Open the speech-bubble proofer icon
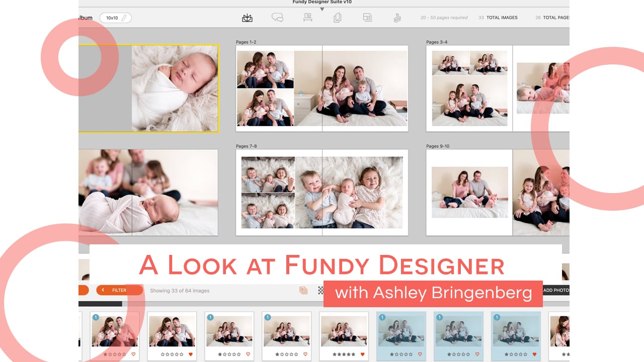The image size is (644, 362). point(277,18)
